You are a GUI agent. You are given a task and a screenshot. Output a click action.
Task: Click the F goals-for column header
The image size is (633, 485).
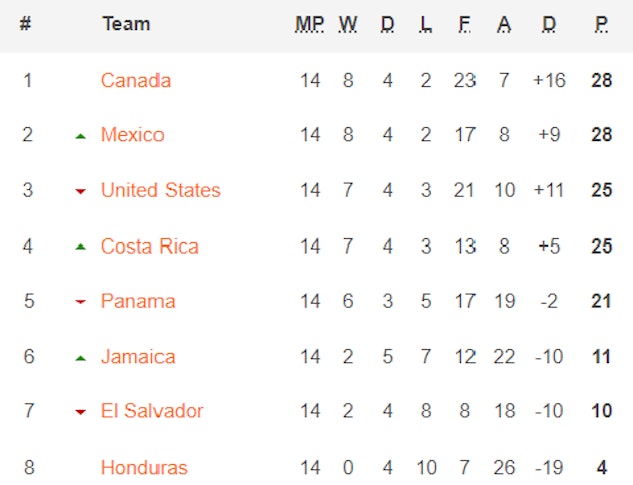[464, 24]
